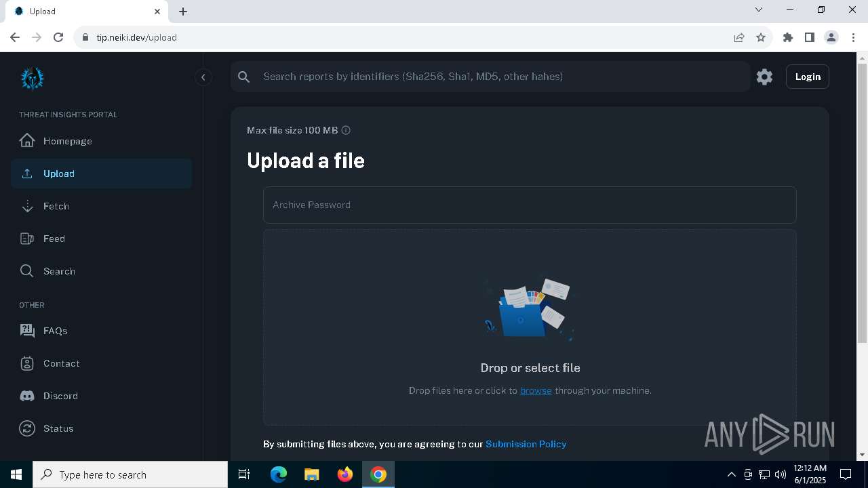Viewport: 868px width, 488px height.
Task: Open Discord link in sidebar
Action: click(x=101, y=396)
